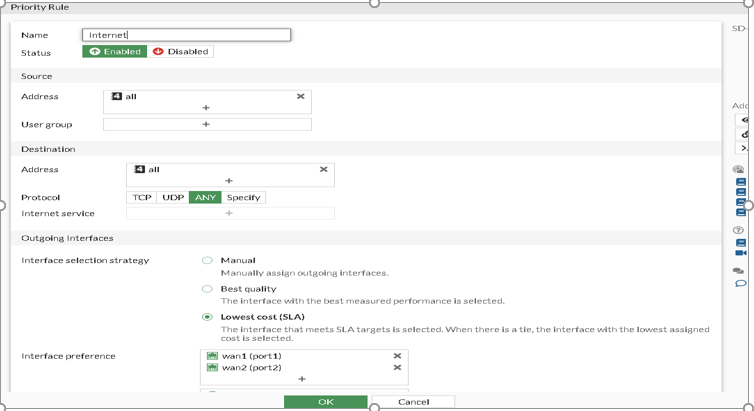754x411 pixels.
Task: Click the question mark help icon
Action: pos(739,230)
